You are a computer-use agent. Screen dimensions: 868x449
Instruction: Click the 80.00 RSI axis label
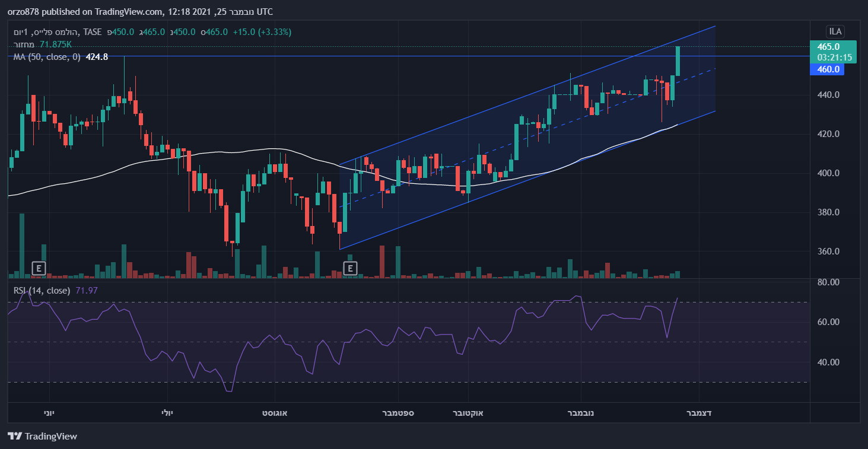(x=828, y=282)
